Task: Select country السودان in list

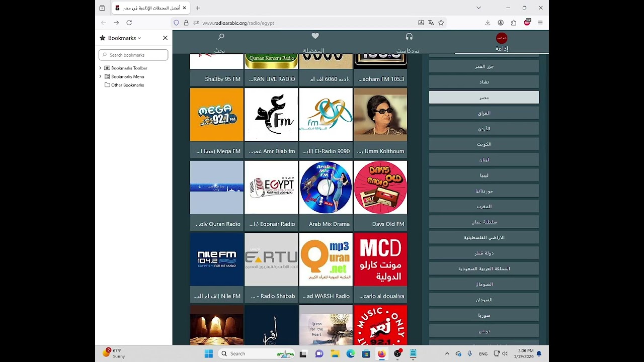Action: click(x=484, y=300)
